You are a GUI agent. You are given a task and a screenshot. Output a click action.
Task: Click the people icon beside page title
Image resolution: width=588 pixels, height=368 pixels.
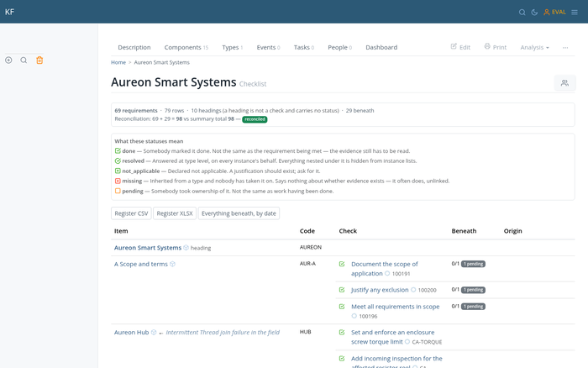564,83
